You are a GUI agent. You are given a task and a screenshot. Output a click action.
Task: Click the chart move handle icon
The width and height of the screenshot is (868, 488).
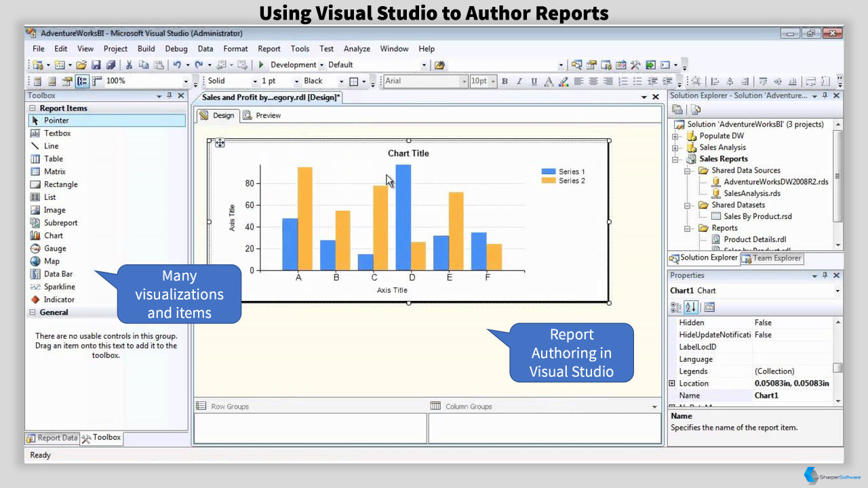pyautogui.click(x=220, y=143)
